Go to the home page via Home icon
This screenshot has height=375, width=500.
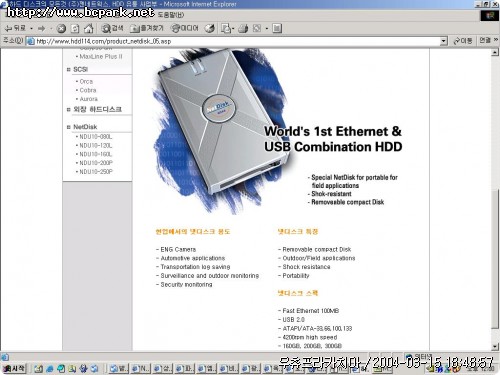point(89,28)
